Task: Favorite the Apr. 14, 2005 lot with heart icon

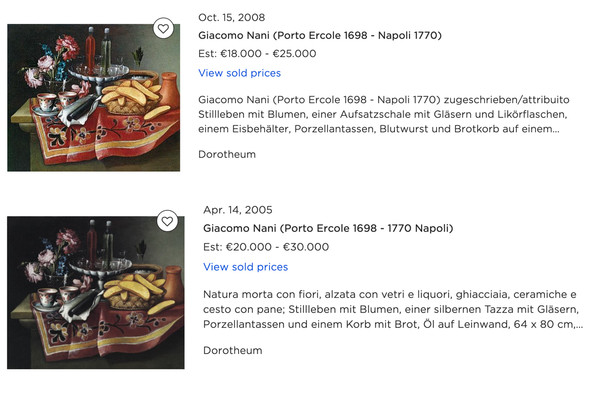Action: tap(167, 221)
